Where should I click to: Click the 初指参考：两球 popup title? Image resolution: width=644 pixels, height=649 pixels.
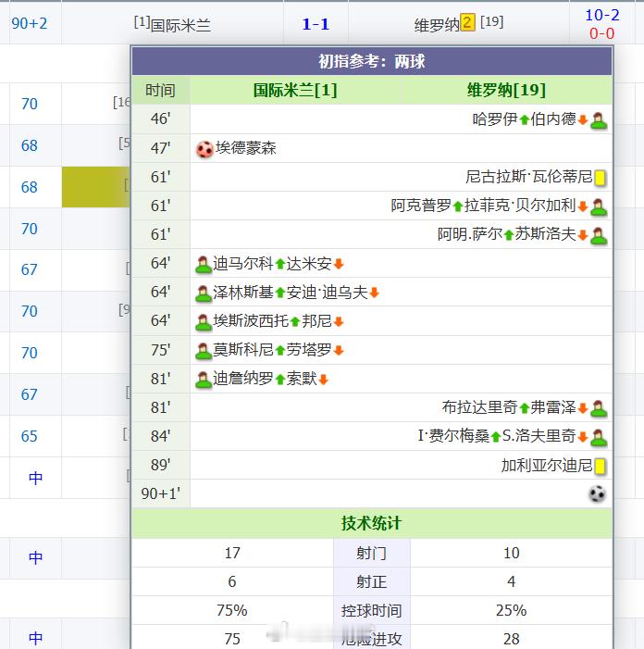click(372, 61)
